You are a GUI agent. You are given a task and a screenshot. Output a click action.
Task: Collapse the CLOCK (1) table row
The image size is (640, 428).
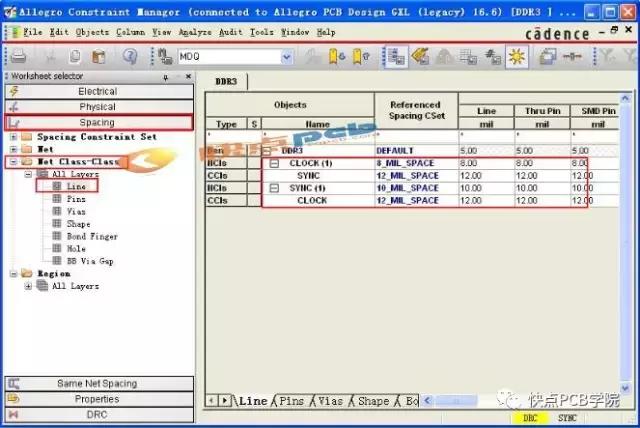point(274,163)
